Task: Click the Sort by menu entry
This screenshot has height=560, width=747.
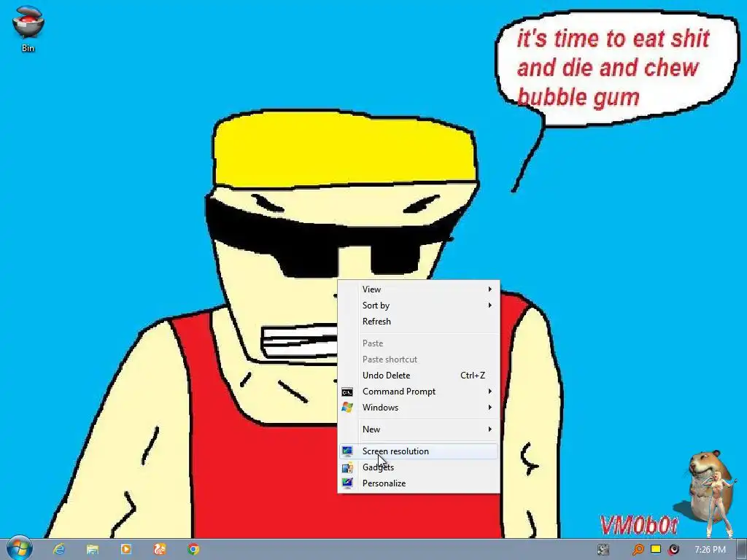Action: 419,306
